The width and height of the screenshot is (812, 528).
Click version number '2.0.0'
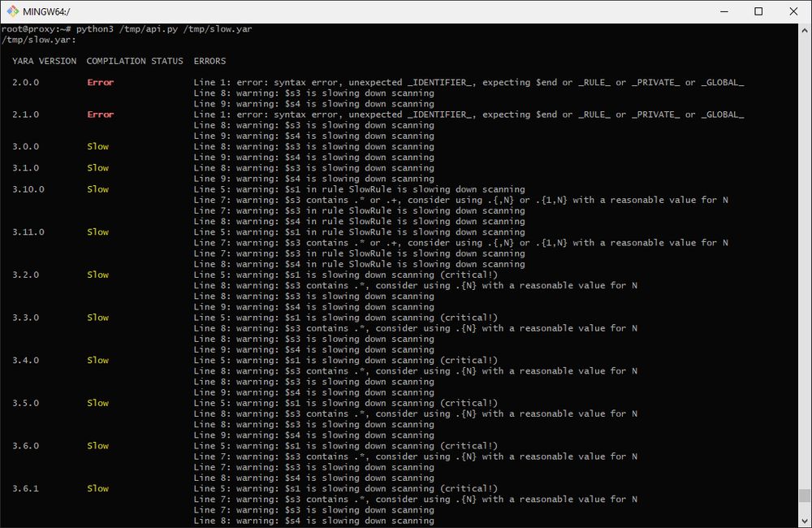(25, 82)
